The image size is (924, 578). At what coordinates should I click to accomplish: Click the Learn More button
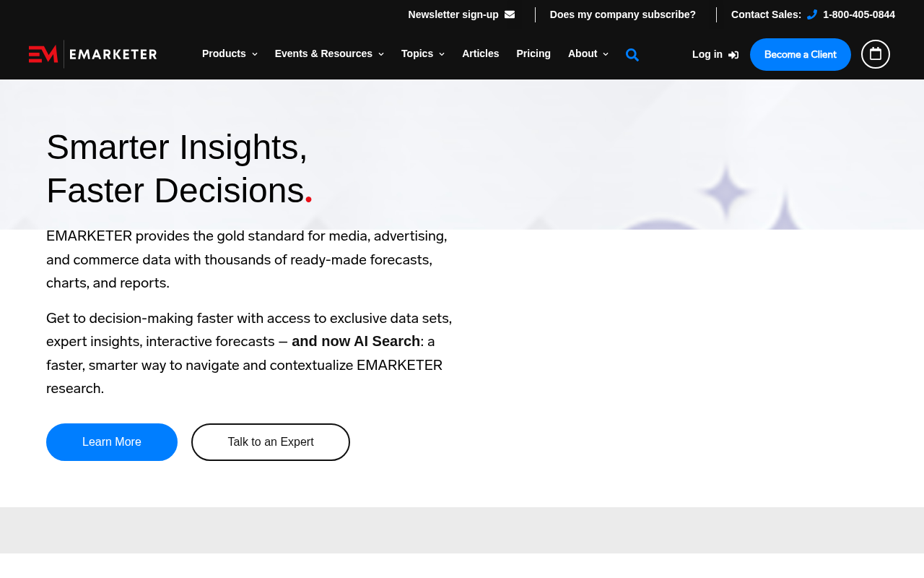coord(112,442)
